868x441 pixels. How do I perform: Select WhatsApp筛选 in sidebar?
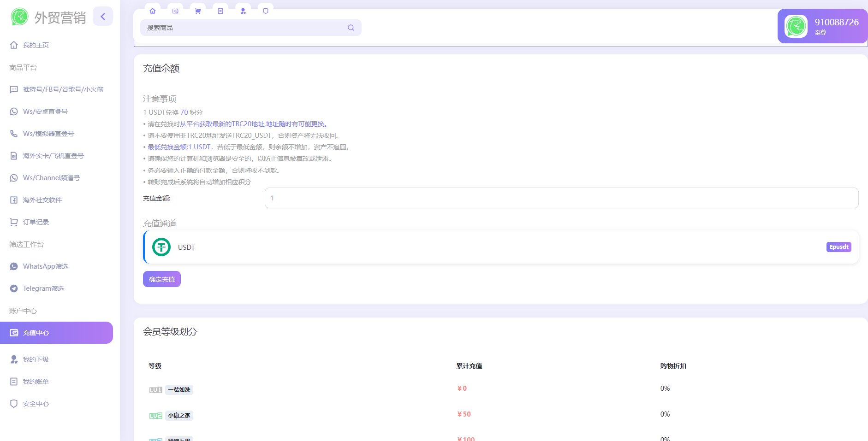coord(46,266)
